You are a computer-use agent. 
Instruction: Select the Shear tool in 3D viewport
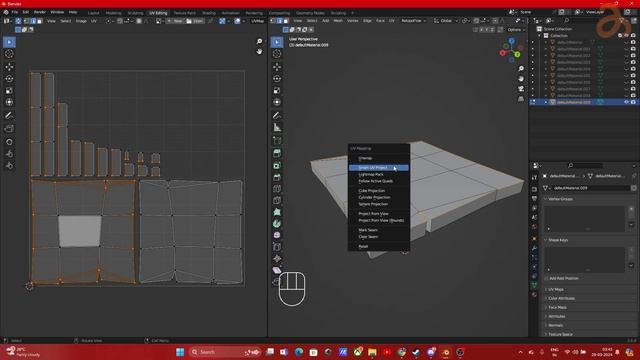(x=277, y=270)
